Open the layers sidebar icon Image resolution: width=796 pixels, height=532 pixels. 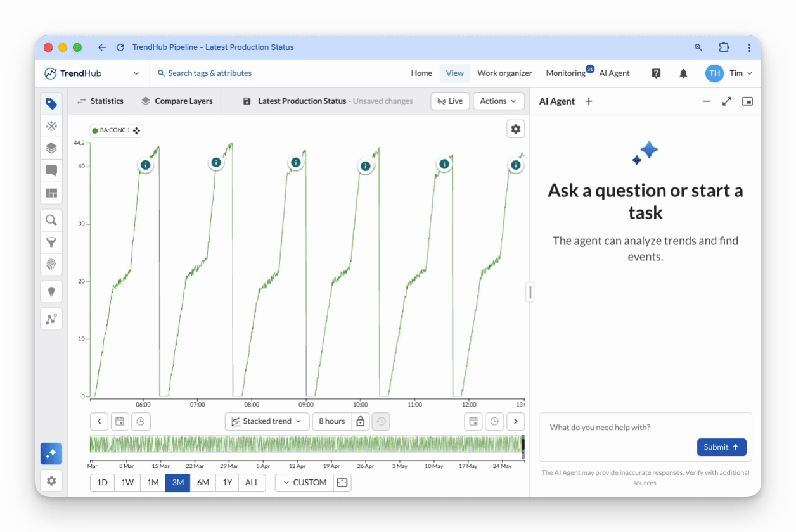pyautogui.click(x=51, y=148)
